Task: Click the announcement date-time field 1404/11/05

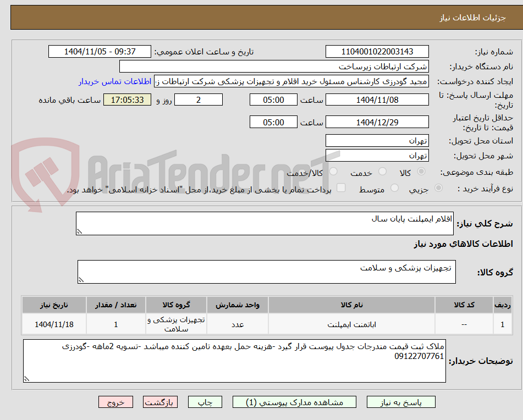Action: (100, 52)
